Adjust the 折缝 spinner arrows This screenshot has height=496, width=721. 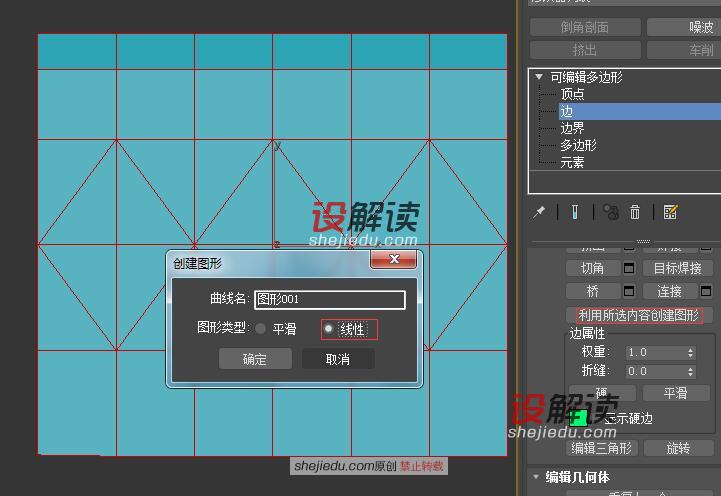(x=690, y=371)
